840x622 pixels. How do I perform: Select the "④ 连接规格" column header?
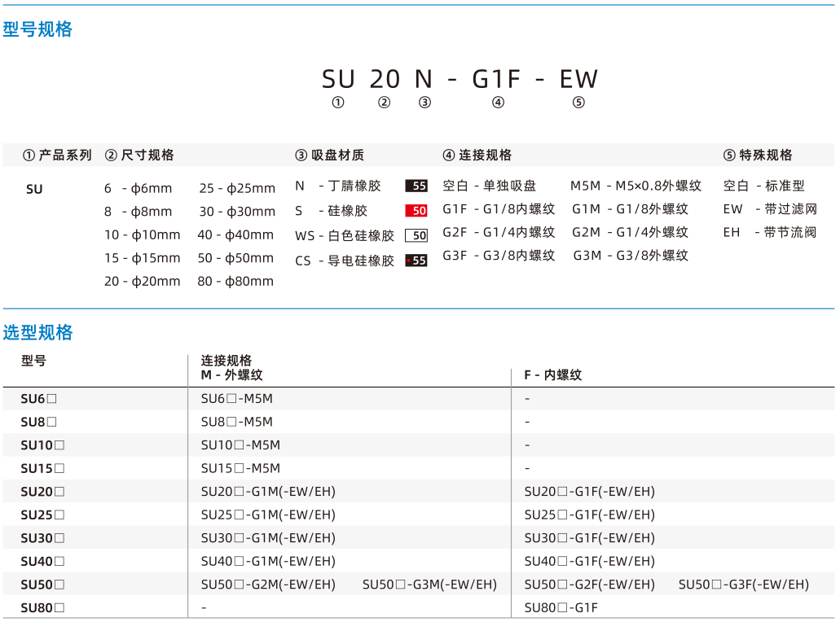coord(477,155)
